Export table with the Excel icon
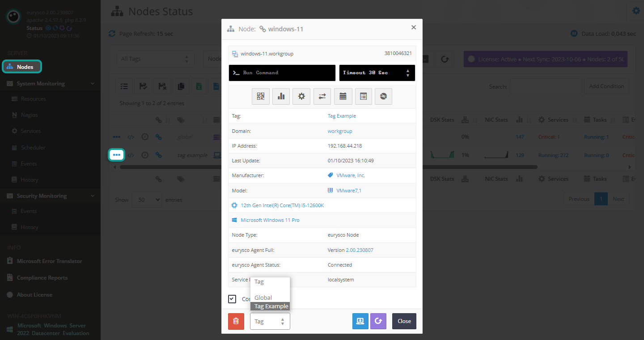This screenshot has height=340, width=644. [x=199, y=86]
